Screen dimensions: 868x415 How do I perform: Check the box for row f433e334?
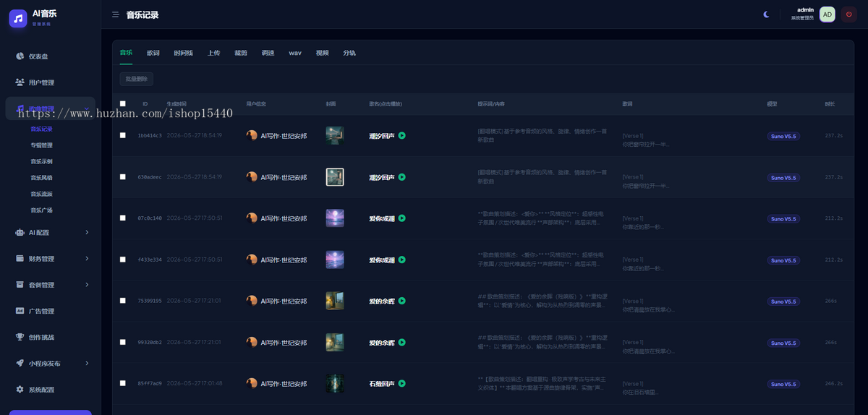coord(123,260)
